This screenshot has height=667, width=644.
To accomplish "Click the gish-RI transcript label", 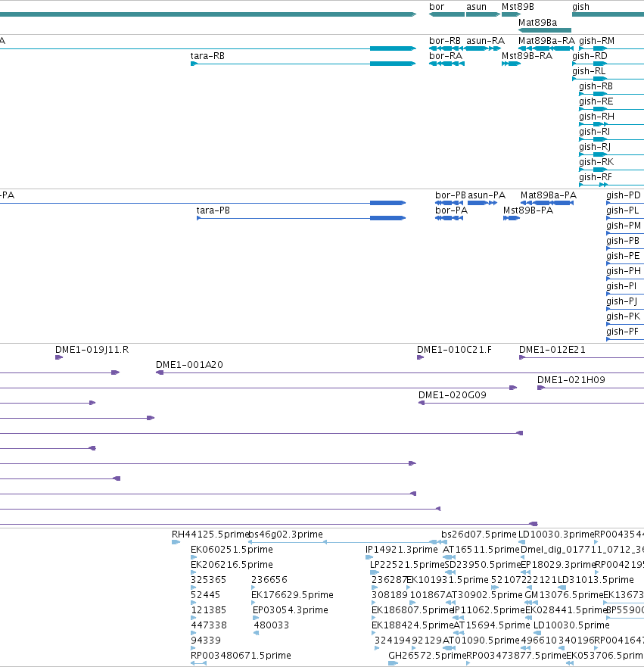I will (594, 132).
